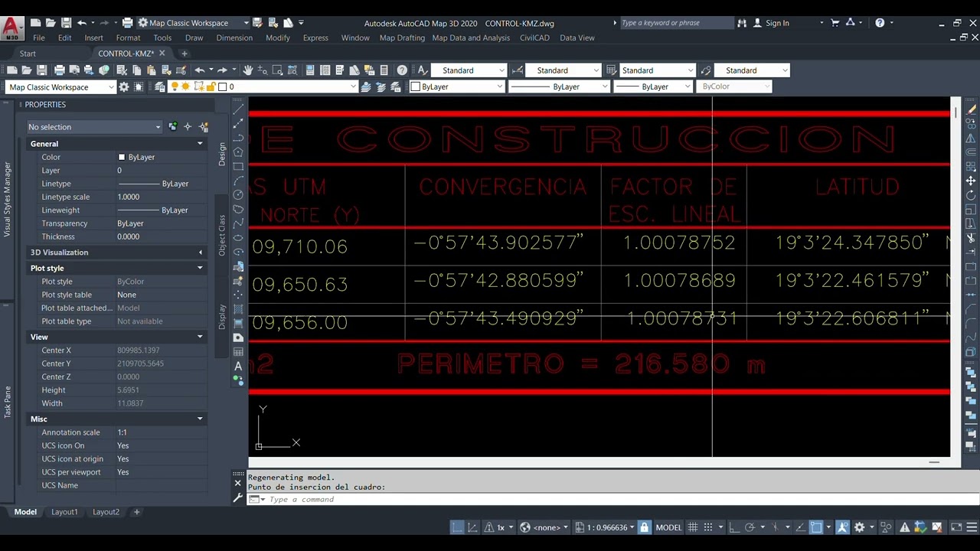Open Map Classic Workspace dropdown in toolbar
This screenshot has height=551, width=980.
click(x=60, y=87)
